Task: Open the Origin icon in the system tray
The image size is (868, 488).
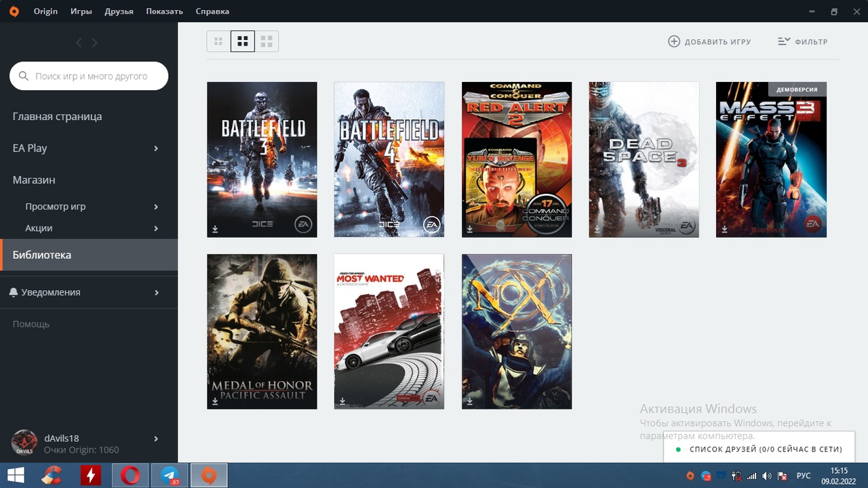Action: pos(689,475)
